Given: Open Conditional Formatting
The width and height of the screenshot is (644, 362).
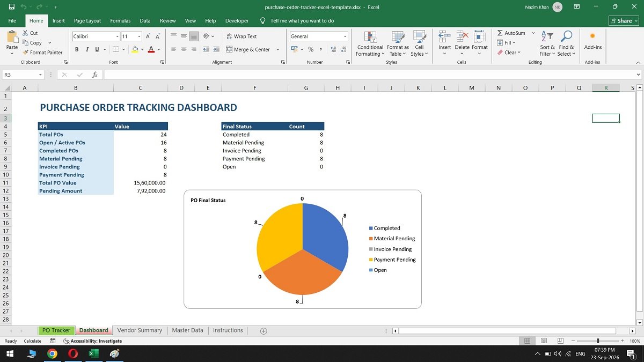Looking at the screenshot, I should pyautogui.click(x=370, y=43).
